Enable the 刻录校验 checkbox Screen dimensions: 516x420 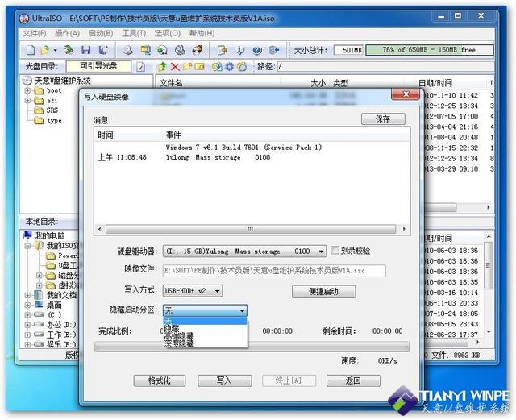335,251
